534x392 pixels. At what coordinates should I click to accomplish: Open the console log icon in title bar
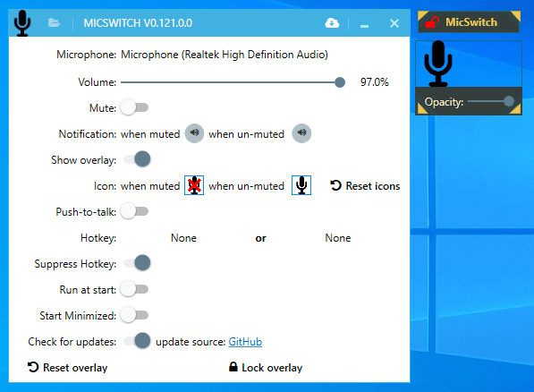point(54,23)
